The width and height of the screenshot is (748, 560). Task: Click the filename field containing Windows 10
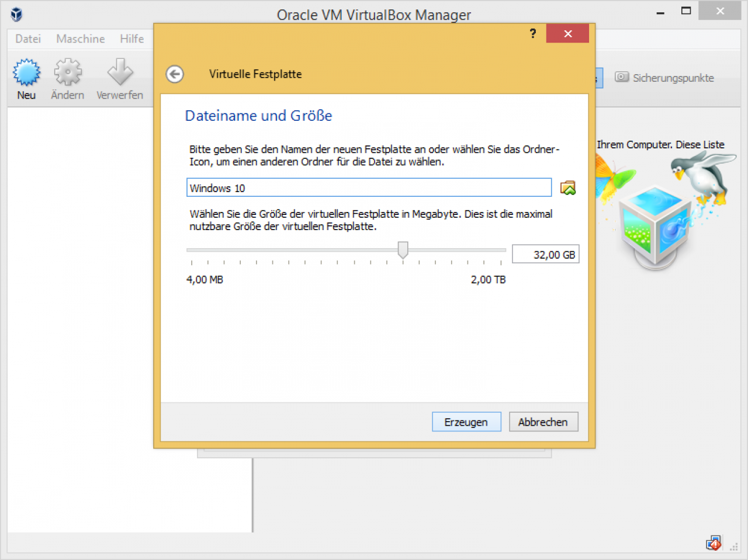pos(369,187)
